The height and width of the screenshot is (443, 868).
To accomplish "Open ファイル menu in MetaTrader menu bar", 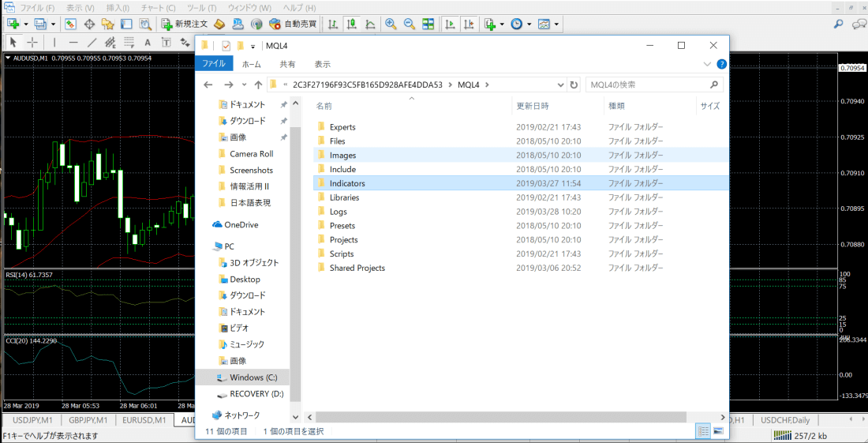I will pos(37,9).
